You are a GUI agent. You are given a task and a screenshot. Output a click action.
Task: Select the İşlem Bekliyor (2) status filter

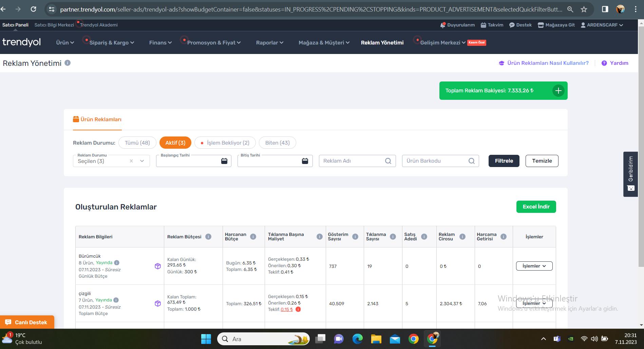point(225,143)
